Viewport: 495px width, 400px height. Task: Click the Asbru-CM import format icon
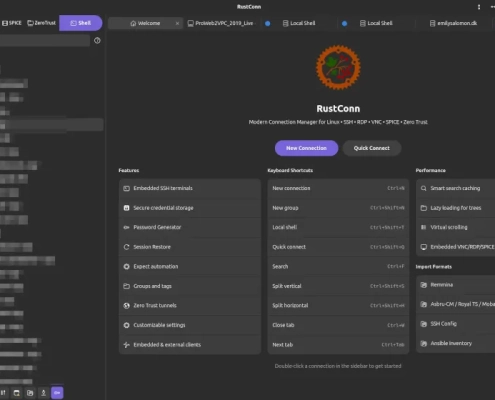(x=423, y=304)
